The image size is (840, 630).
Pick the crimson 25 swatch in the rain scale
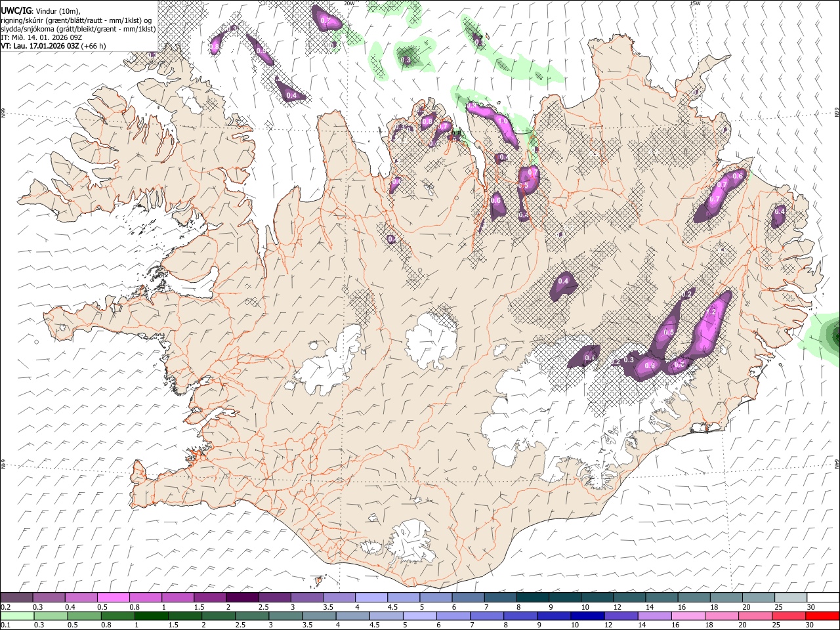(788, 616)
